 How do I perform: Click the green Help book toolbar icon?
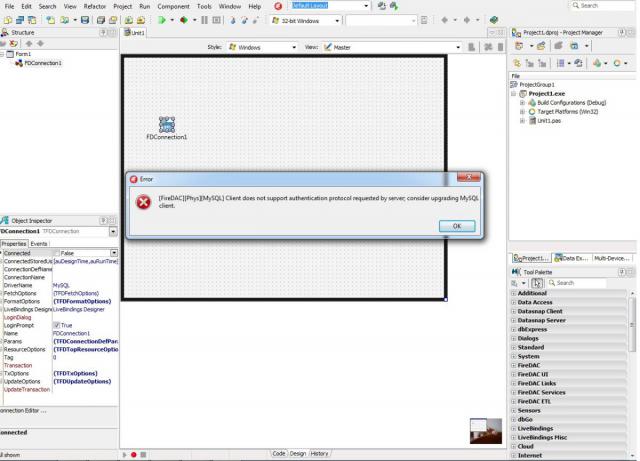point(494,20)
